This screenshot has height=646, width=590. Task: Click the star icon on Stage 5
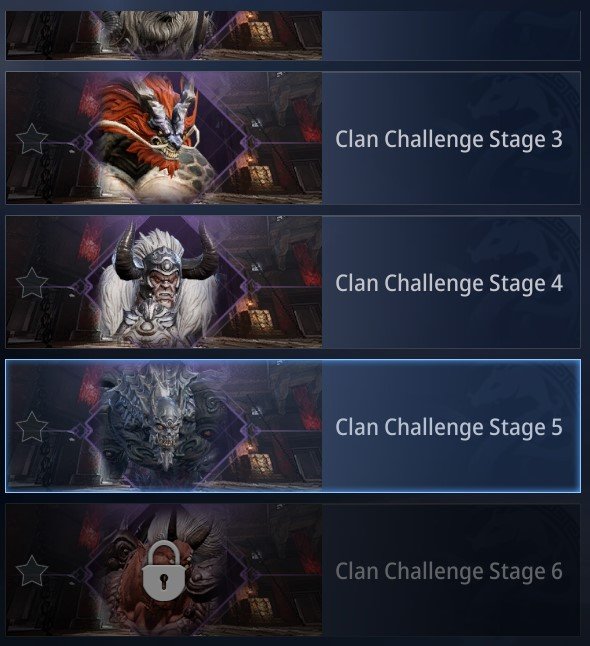[x=32, y=427]
